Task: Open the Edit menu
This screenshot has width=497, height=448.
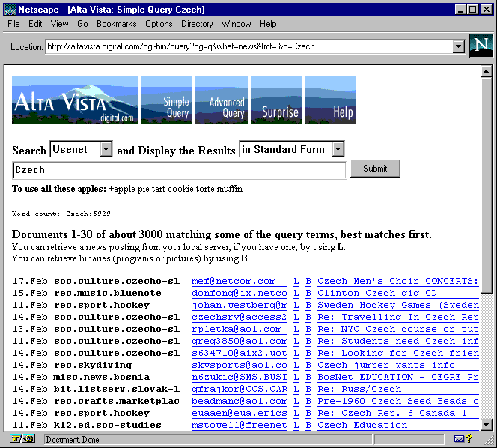Action: [x=35, y=24]
